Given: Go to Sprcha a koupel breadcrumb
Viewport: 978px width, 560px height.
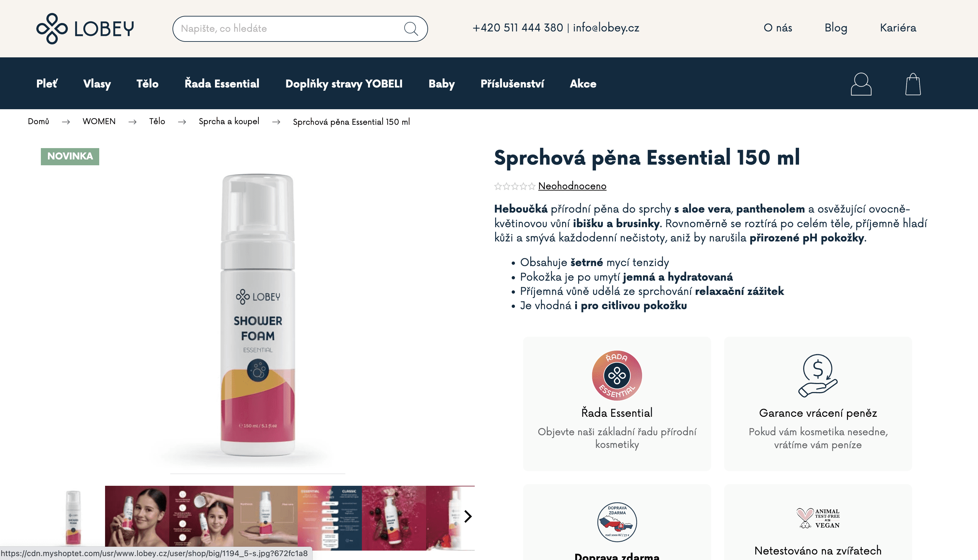Looking at the screenshot, I should point(229,122).
